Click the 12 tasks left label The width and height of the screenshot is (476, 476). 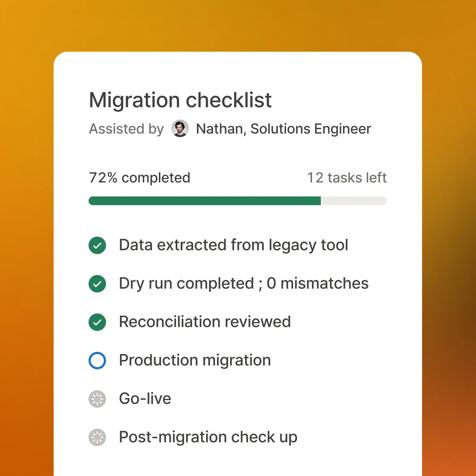[347, 178]
